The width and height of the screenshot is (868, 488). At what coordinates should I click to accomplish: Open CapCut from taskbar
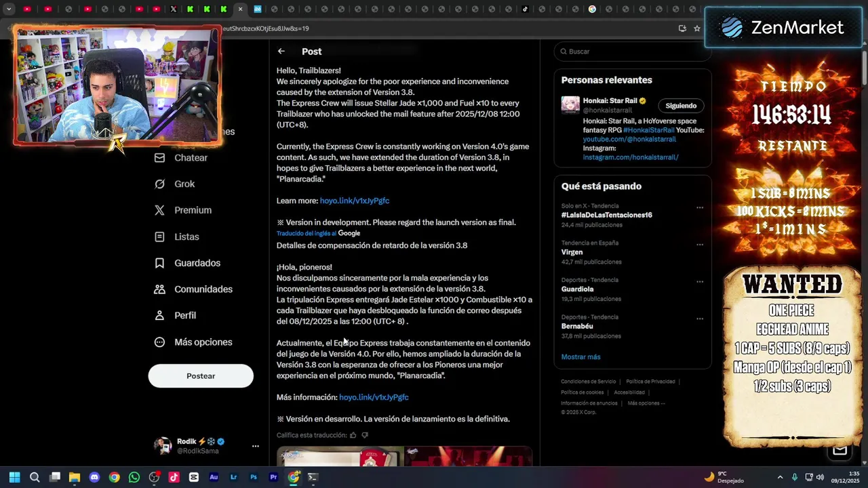[194, 477]
